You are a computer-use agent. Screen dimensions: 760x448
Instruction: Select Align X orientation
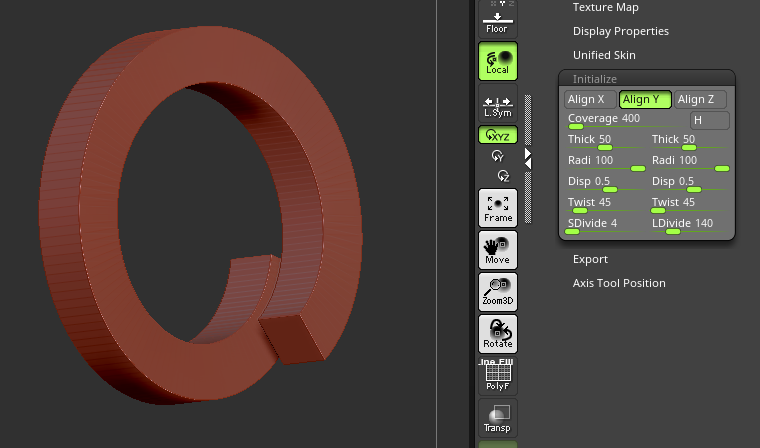tap(590, 99)
